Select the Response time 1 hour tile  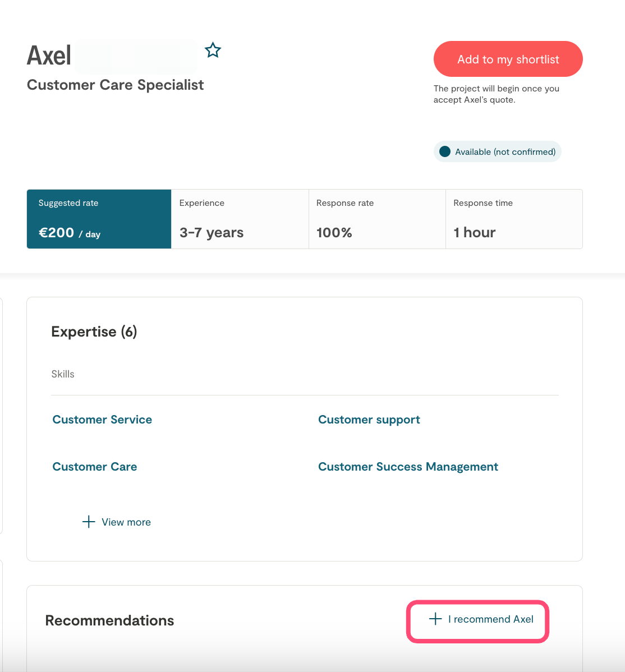(514, 219)
